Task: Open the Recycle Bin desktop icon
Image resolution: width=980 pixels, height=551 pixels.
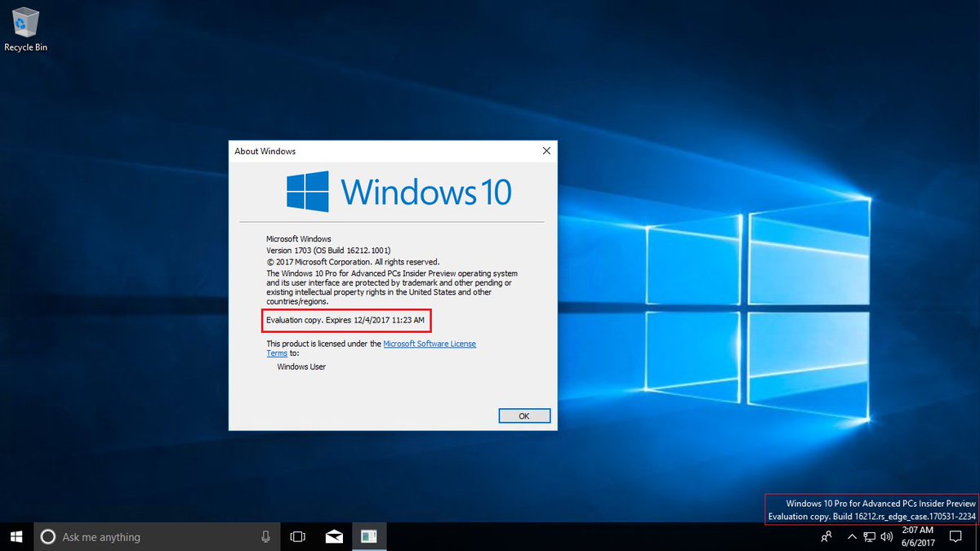Action: tap(25, 30)
